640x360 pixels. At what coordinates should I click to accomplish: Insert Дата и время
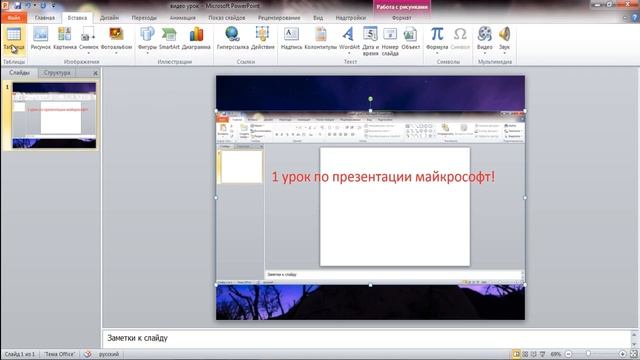pyautogui.click(x=370, y=41)
